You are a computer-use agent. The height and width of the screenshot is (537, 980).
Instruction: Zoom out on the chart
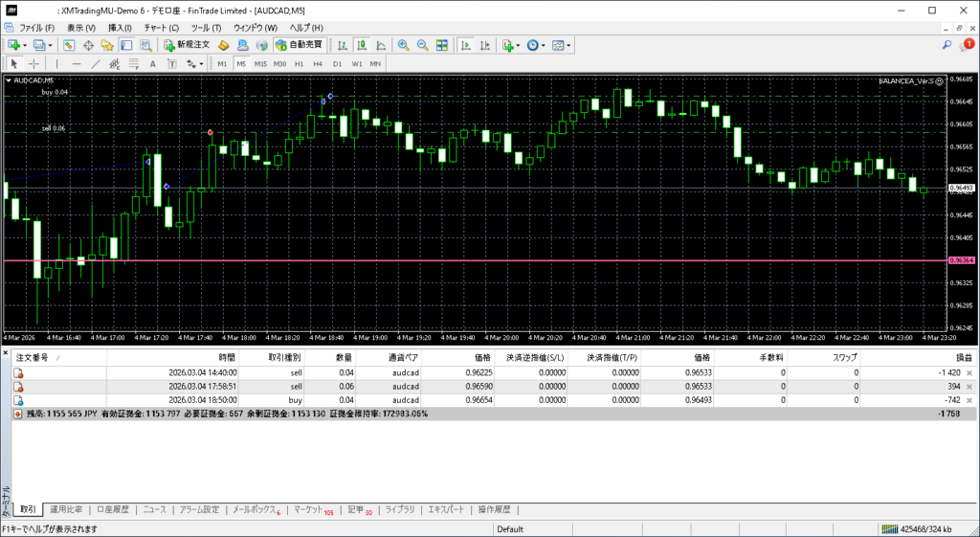tap(422, 45)
